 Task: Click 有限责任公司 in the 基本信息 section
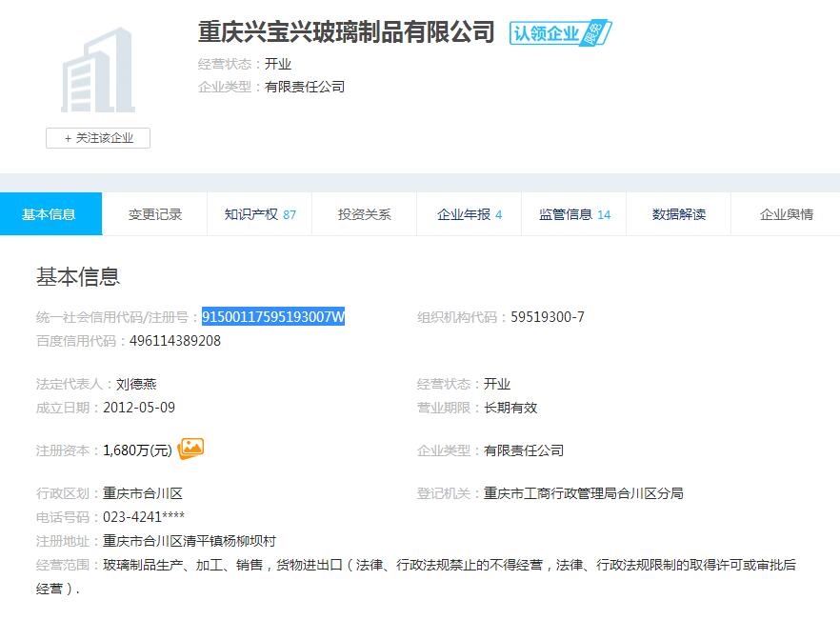coord(524,450)
